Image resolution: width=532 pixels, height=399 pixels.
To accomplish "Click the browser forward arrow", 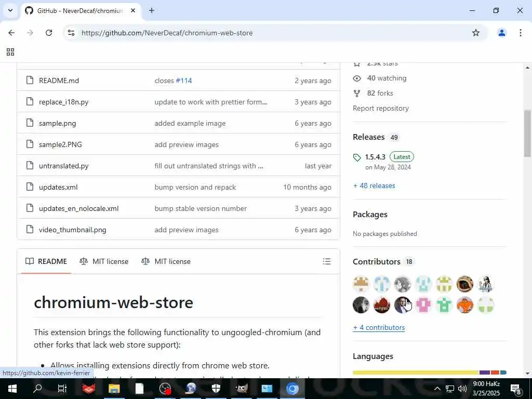I will (30, 33).
